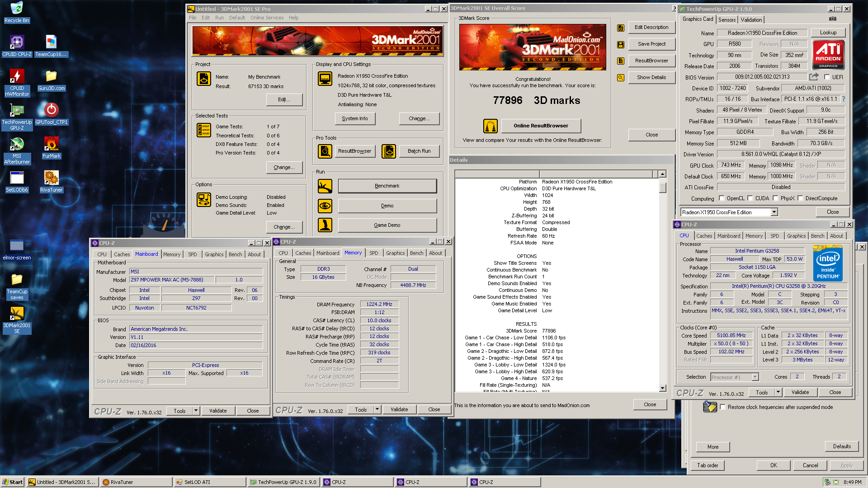Click the Game Demo joystick icon
The height and width of the screenshot is (488, 868).
325,225
